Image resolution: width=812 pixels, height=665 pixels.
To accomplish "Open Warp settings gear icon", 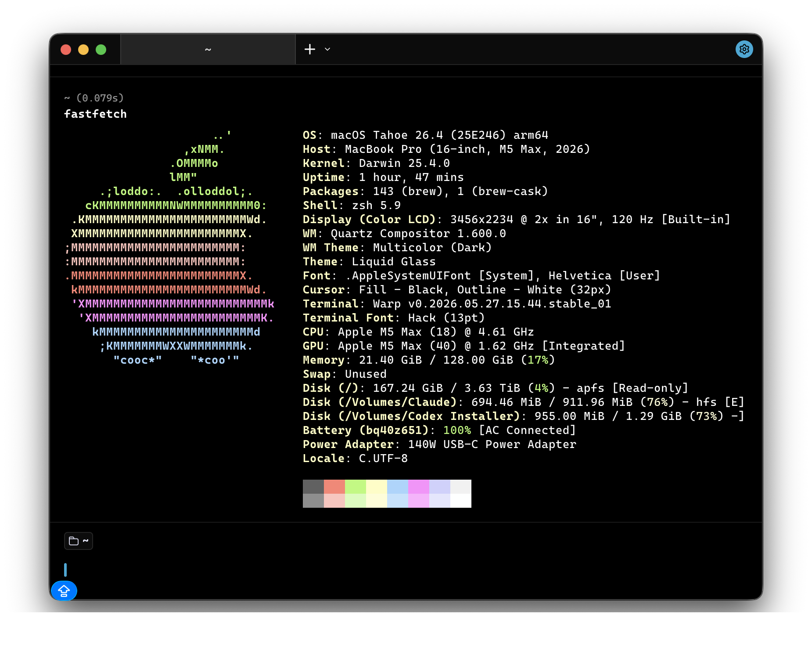I will pos(744,49).
